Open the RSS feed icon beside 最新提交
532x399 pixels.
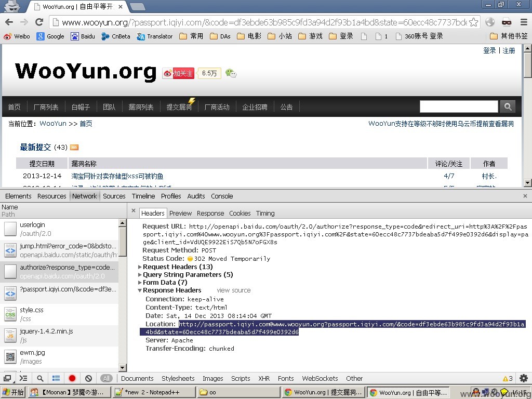tap(74, 147)
